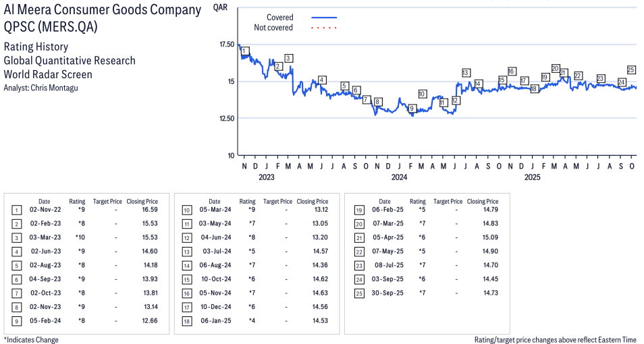
Task: Click chart marker 13 above the 2024 price jump
Action: [466, 72]
